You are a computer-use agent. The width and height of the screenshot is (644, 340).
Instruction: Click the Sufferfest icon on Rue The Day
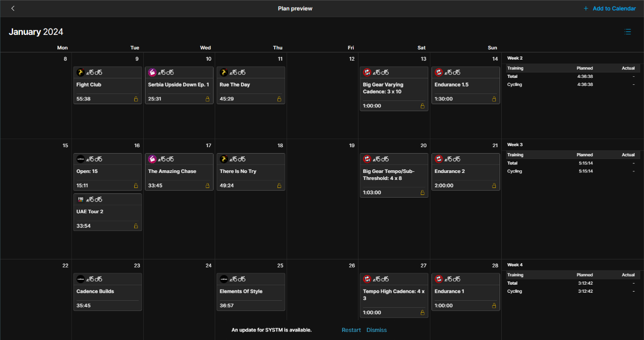click(224, 72)
